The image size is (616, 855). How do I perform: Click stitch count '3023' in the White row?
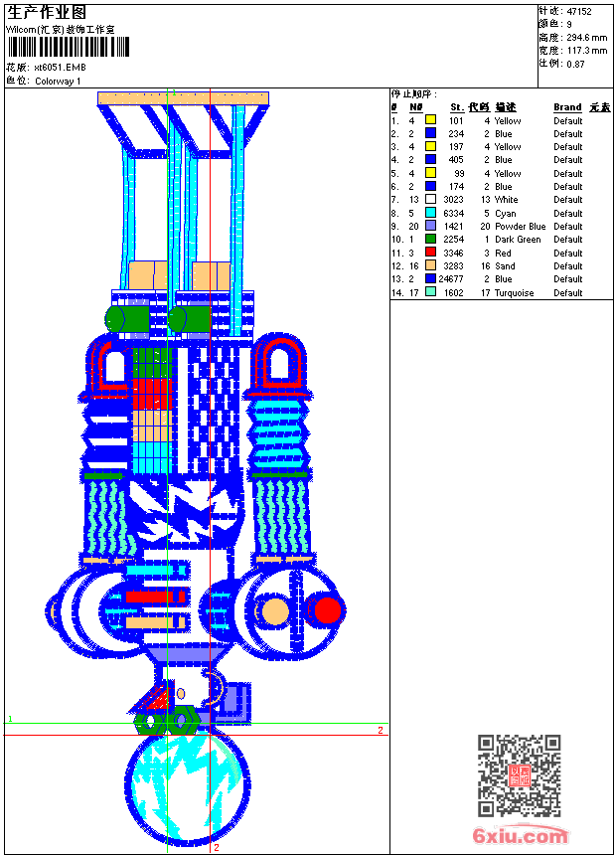[453, 200]
